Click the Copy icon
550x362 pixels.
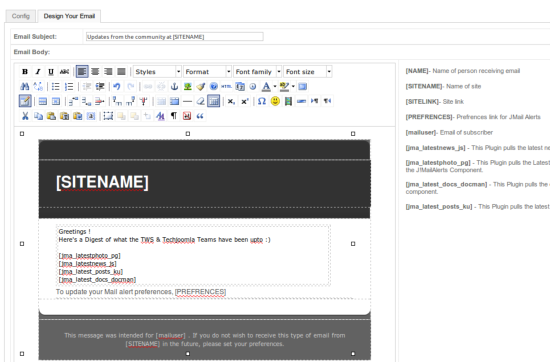(x=38, y=116)
